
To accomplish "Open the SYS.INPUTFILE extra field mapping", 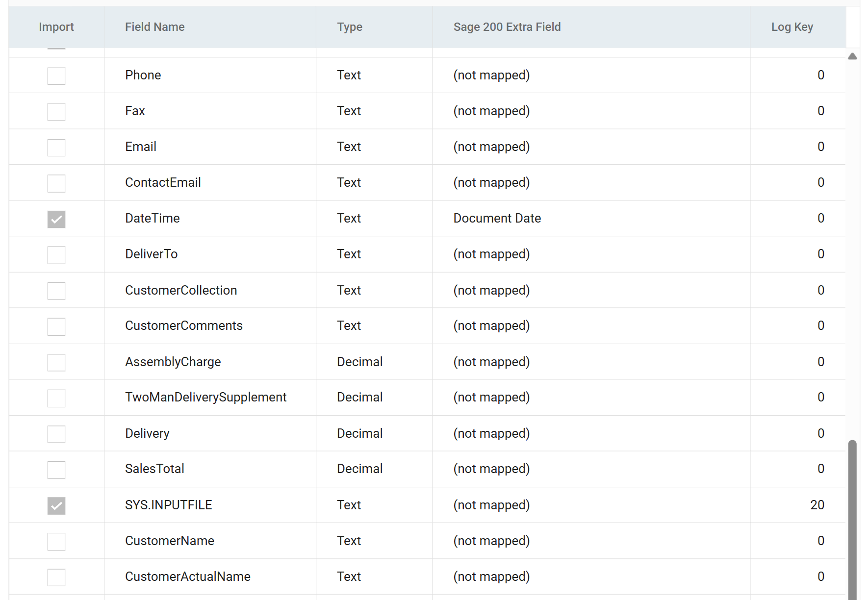I will pyautogui.click(x=591, y=505).
